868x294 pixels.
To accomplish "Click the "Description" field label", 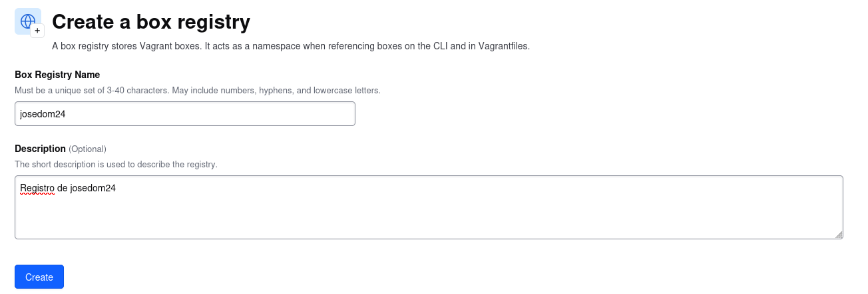I will point(40,149).
